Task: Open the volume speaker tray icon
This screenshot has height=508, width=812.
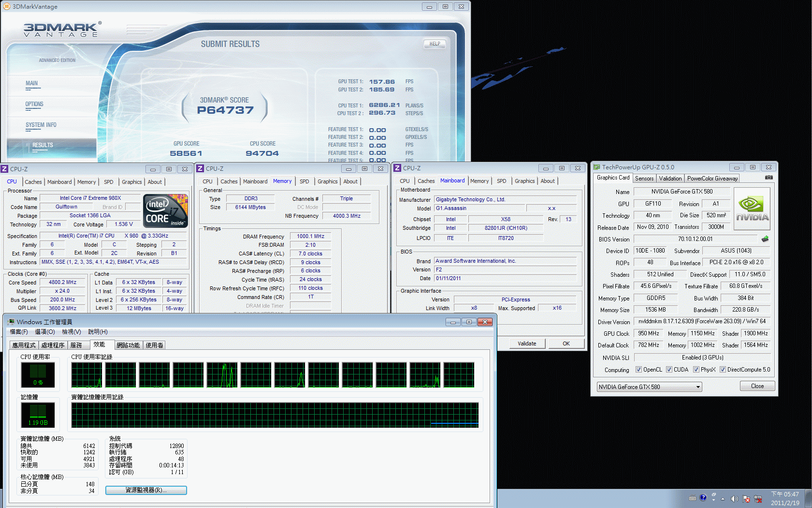Action: [734, 499]
